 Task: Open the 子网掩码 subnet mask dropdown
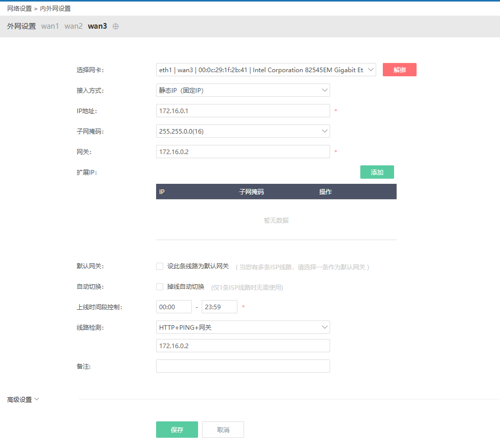click(243, 132)
